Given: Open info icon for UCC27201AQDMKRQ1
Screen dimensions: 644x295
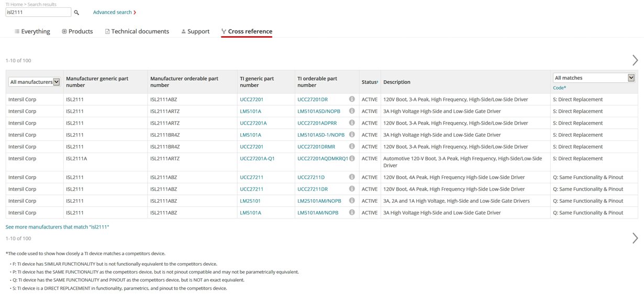Looking at the screenshot, I should pos(352,158).
